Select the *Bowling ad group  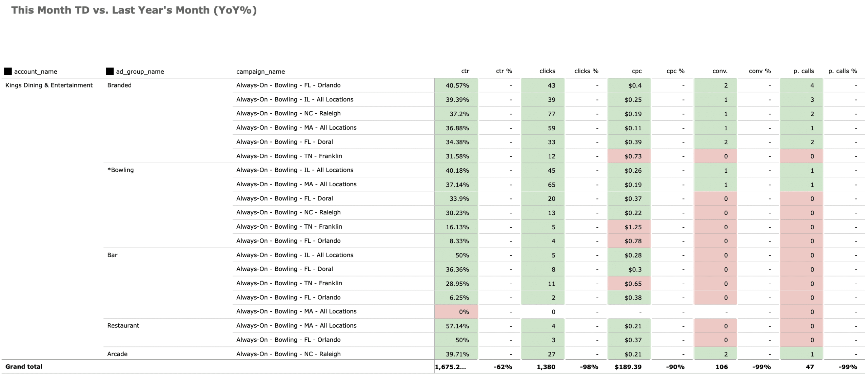point(120,170)
